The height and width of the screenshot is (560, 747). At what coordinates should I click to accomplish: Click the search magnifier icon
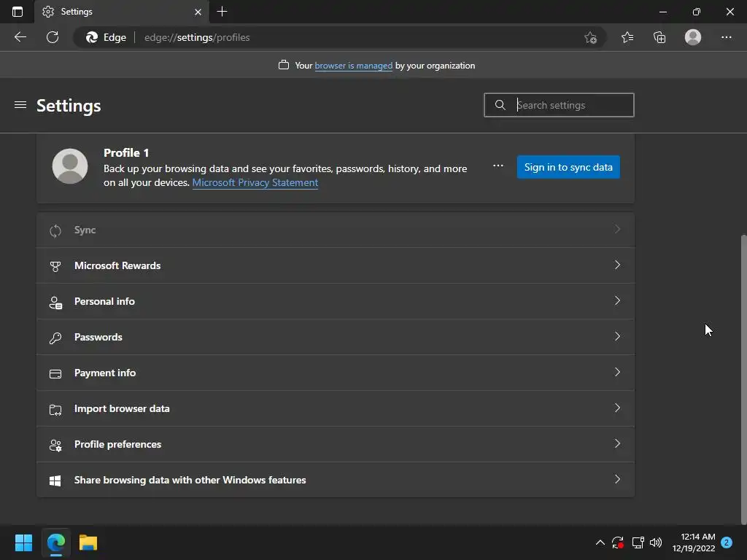(500, 105)
